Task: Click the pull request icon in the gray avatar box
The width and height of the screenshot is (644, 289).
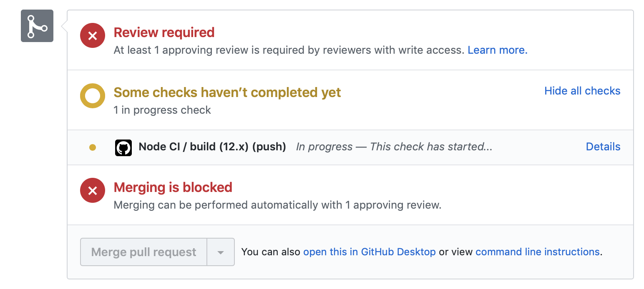Action: (x=37, y=25)
